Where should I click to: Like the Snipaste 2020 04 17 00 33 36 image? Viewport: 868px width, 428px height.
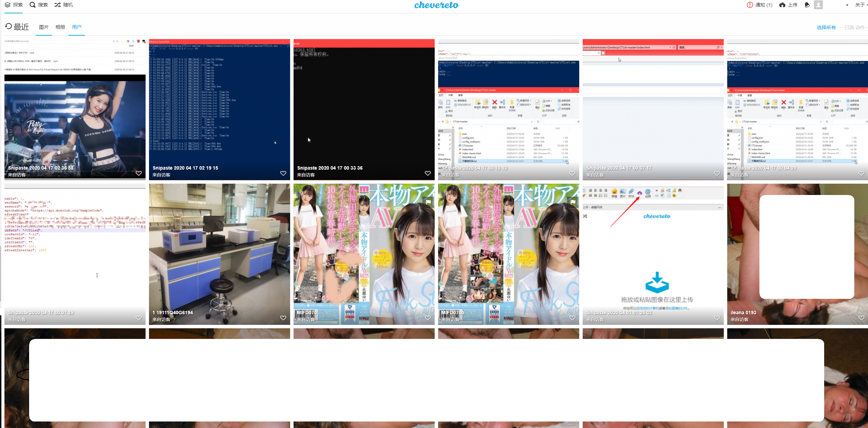pyautogui.click(x=428, y=173)
